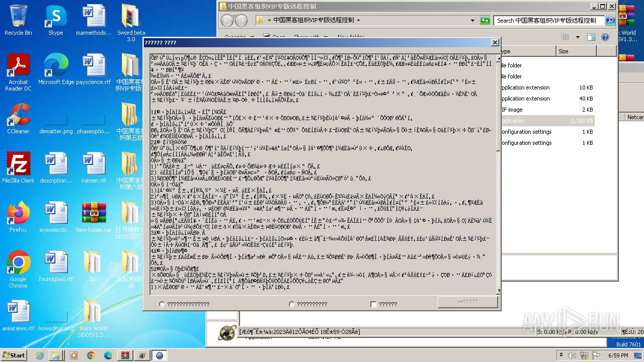
Task: Open Internet Explorer from taskbar
Action: point(40,355)
